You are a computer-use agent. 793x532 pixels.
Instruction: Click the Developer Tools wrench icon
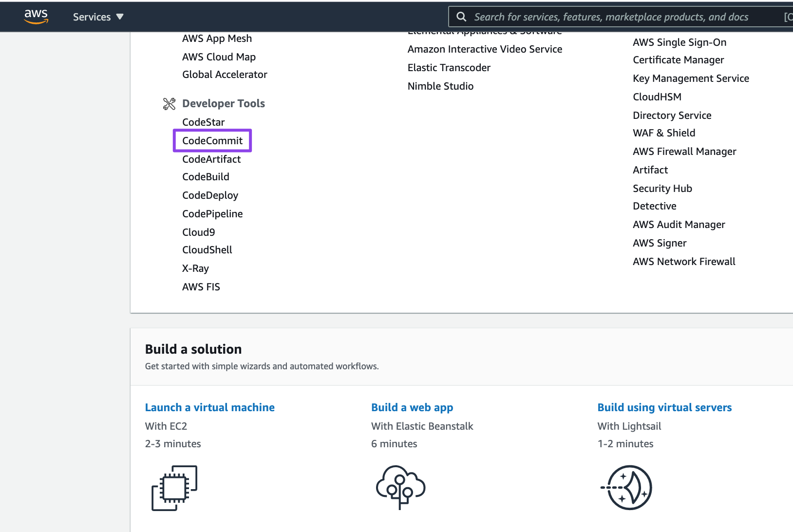tap(169, 103)
